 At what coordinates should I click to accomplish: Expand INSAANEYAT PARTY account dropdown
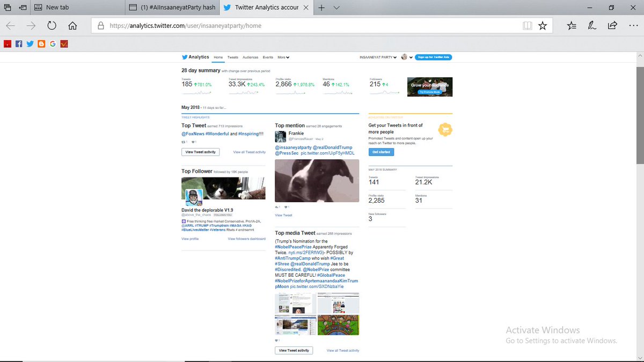(x=378, y=57)
